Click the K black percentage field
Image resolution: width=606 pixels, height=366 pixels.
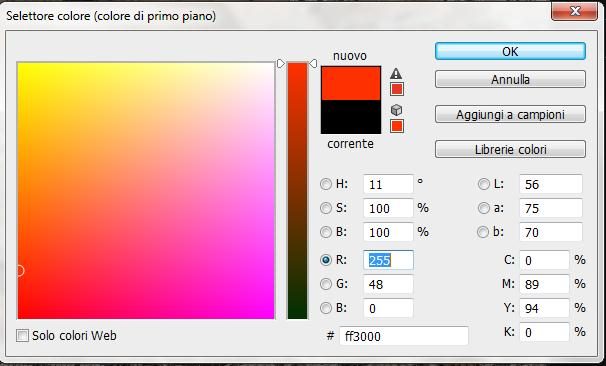point(544,332)
